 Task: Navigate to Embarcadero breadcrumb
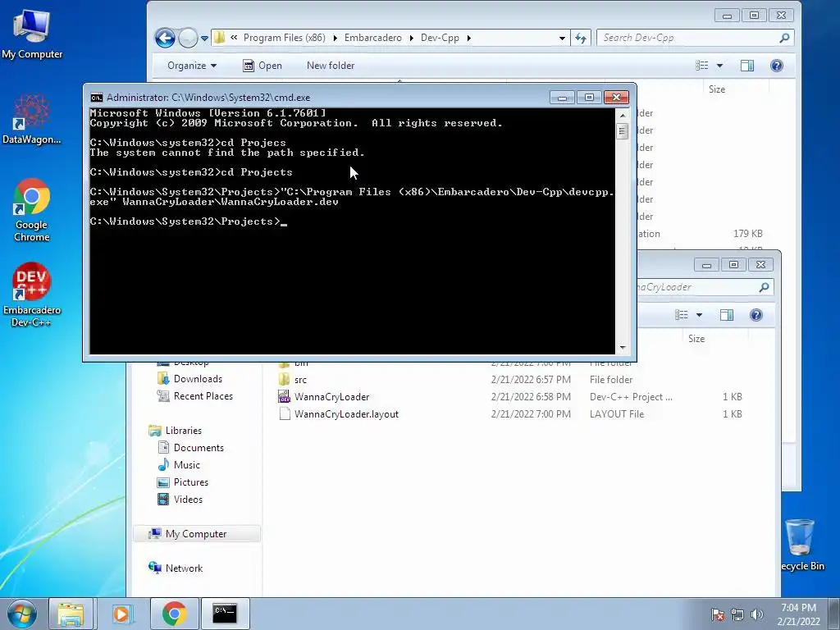(373, 38)
